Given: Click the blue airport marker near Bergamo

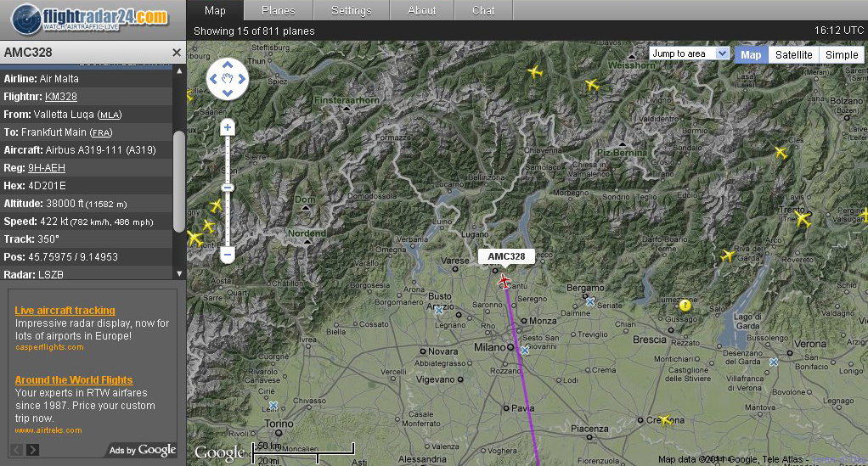Looking at the screenshot, I should pos(590,302).
